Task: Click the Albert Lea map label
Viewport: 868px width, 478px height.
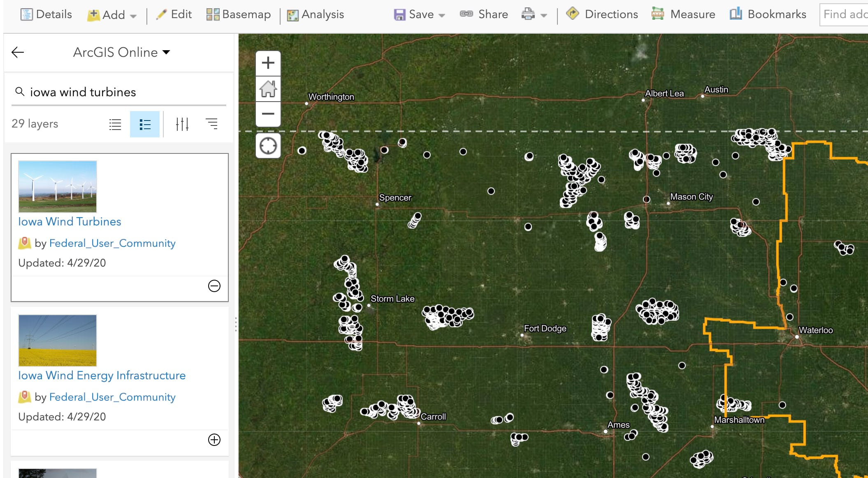Action: 664,93
